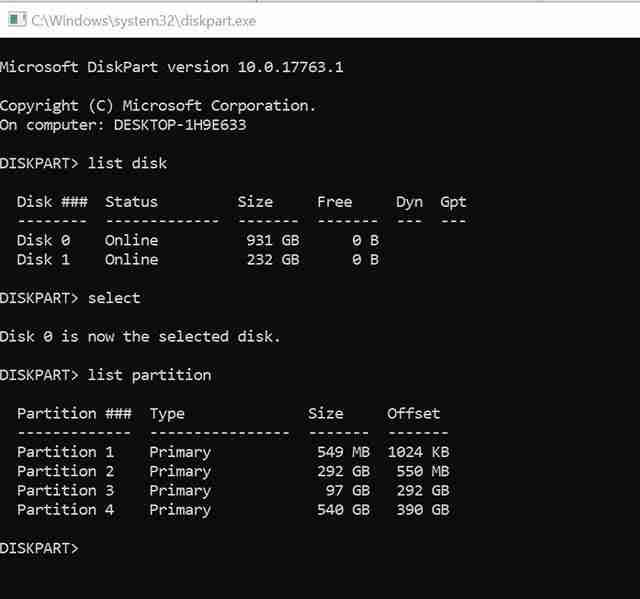
Task: Click the '540 GB' partition size
Action: [344, 510]
